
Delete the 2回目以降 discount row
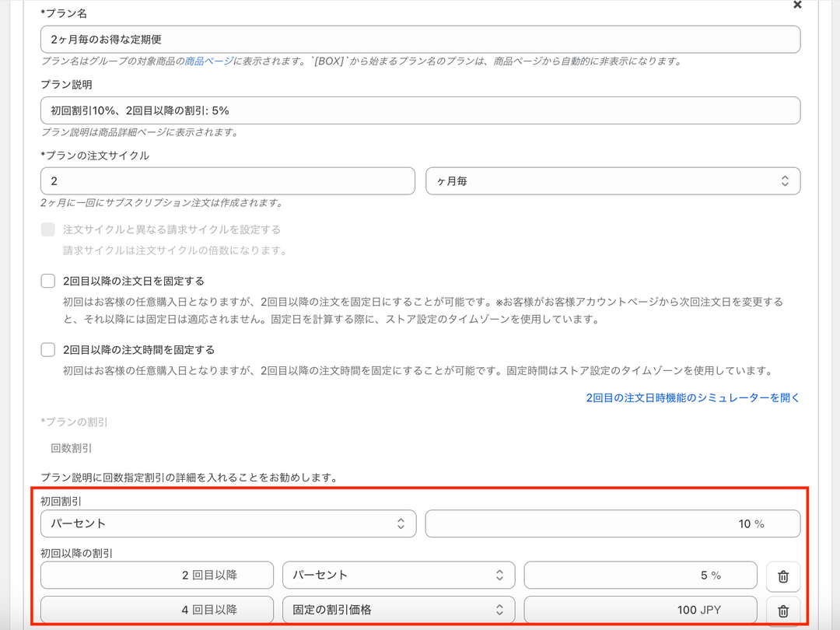[x=783, y=576]
